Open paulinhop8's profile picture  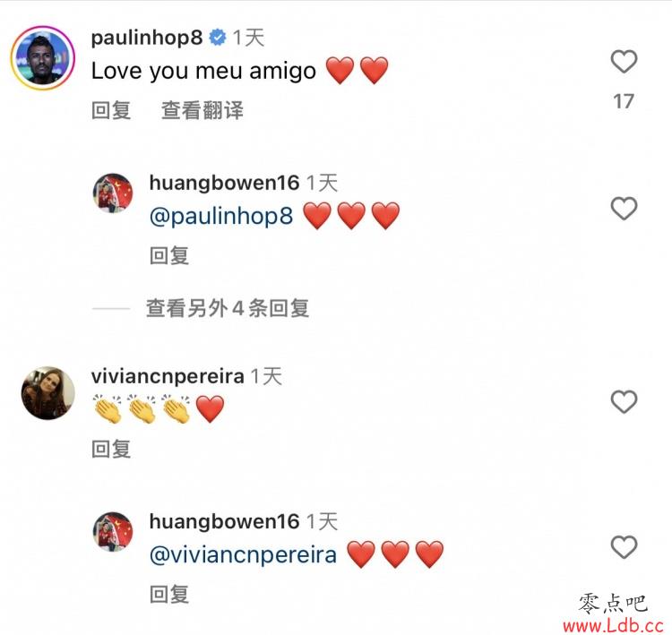[x=43, y=58]
